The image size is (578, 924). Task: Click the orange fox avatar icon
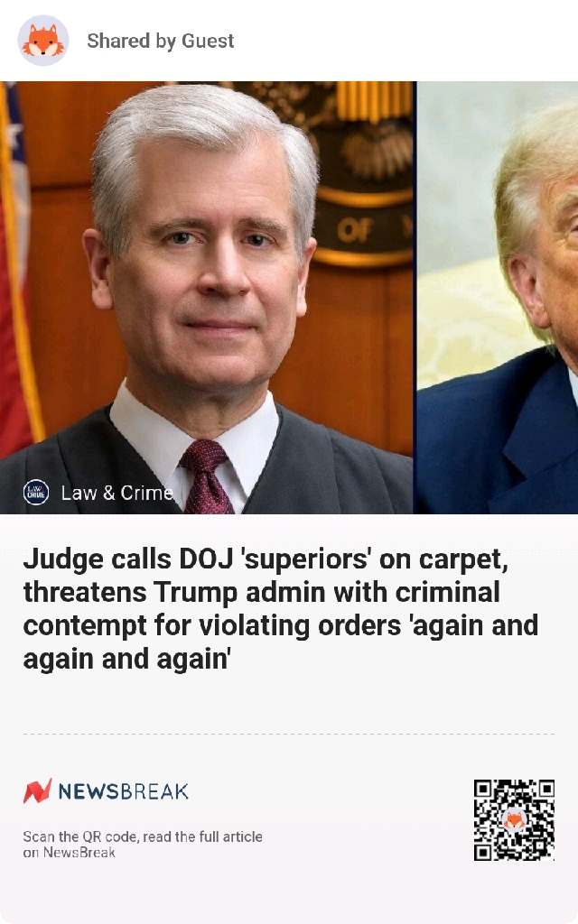[43, 41]
